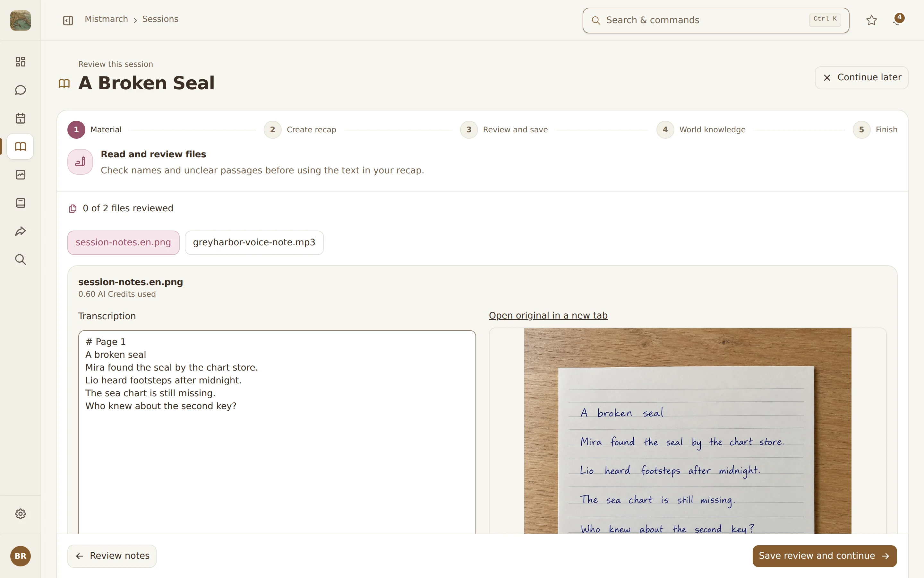Select the open book Sessions sidebar icon
The width and height of the screenshot is (924, 578).
(x=20, y=146)
